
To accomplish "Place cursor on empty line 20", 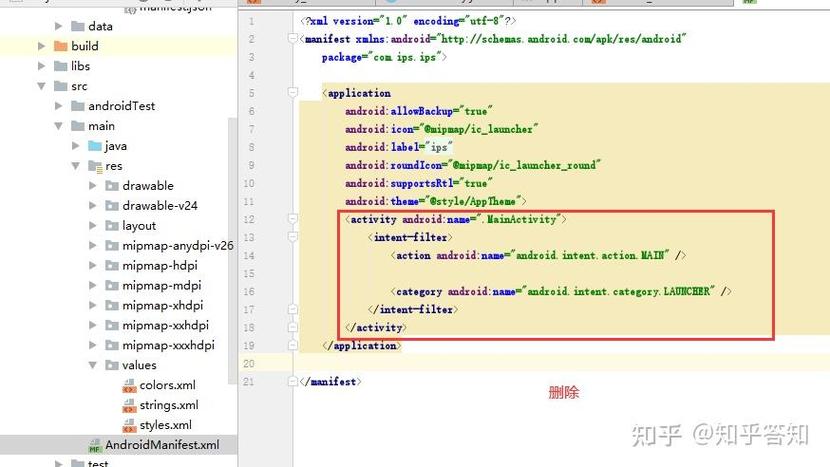I will coord(561,364).
